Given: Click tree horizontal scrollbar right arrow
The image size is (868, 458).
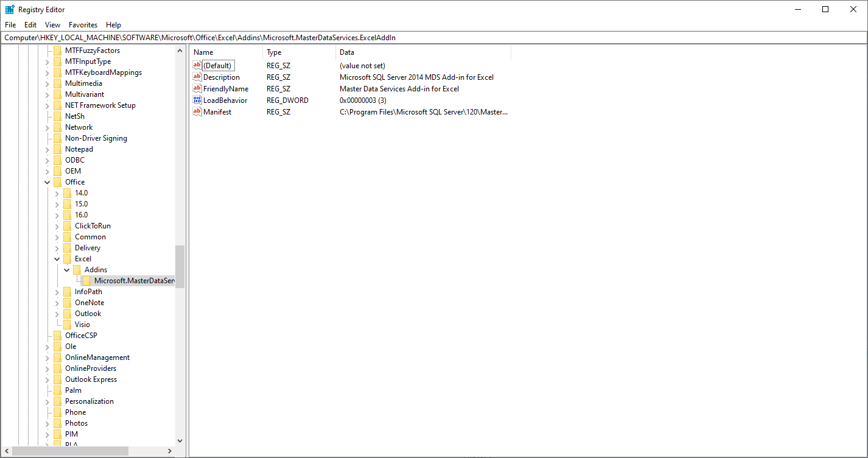Looking at the screenshot, I should 170,451.
